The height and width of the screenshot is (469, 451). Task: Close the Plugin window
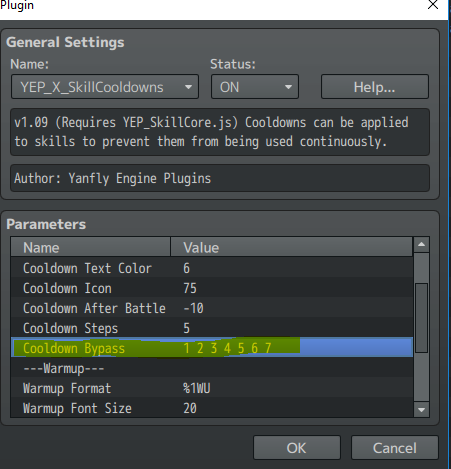[433, 5]
